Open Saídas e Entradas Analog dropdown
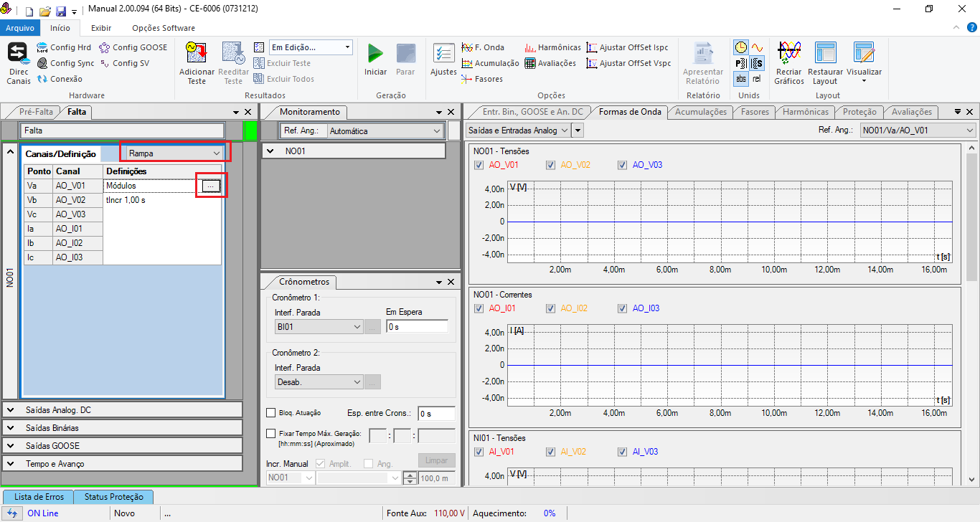Viewport: 980px width, 522px height. (x=518, y=130)
